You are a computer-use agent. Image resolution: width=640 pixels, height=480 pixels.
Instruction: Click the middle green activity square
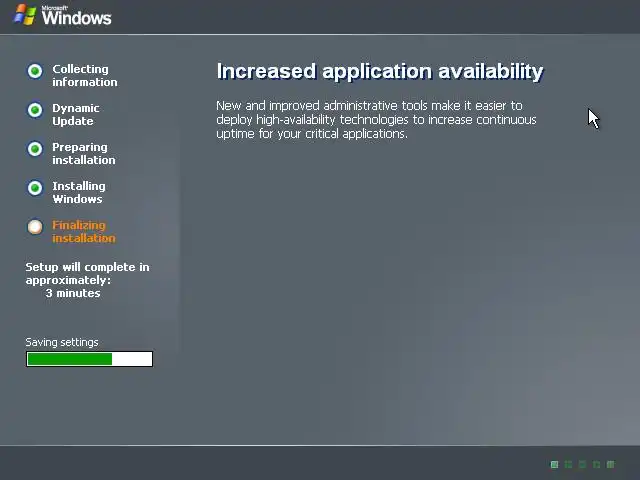(x=582, y=464)
